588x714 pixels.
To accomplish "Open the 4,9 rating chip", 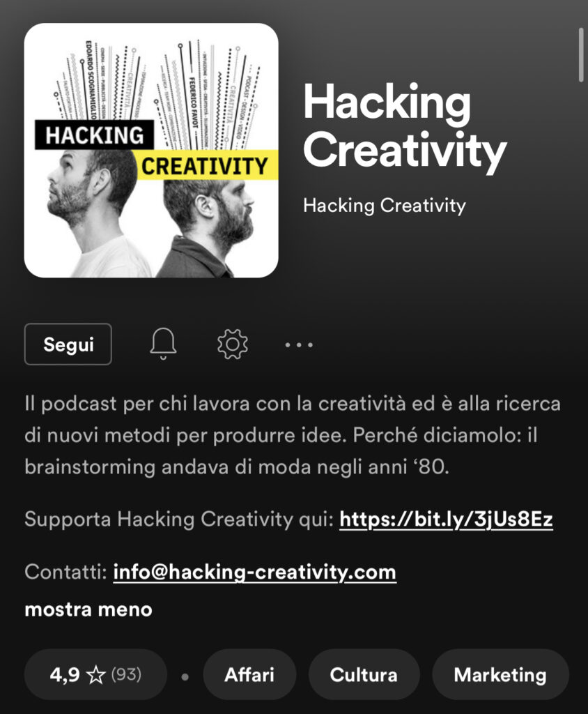I will [x=95, y=674].
